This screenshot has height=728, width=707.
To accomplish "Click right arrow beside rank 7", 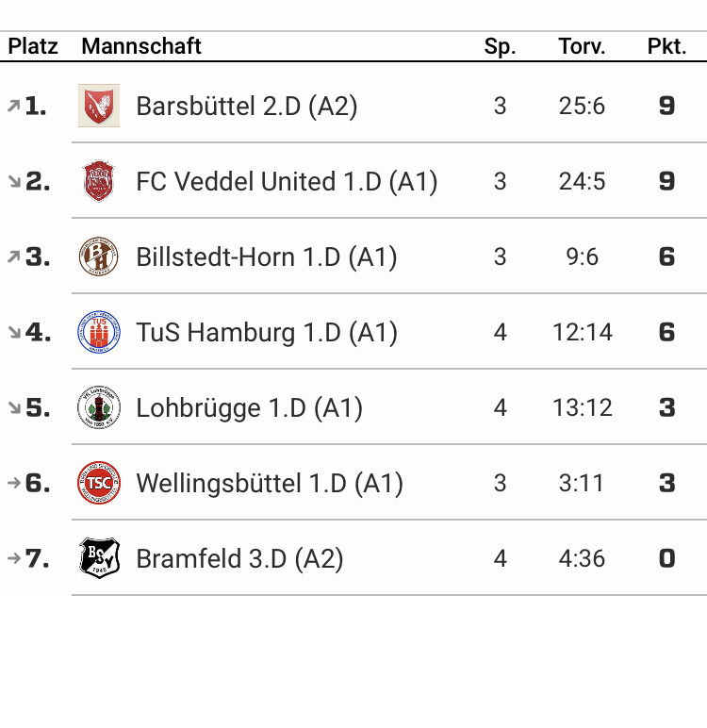I will click(14, 558).
